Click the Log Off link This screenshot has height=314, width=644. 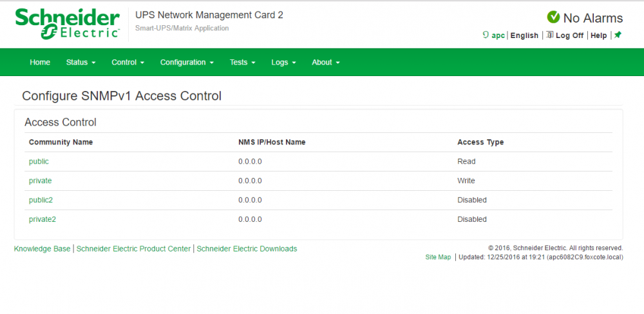click(570, 35)
